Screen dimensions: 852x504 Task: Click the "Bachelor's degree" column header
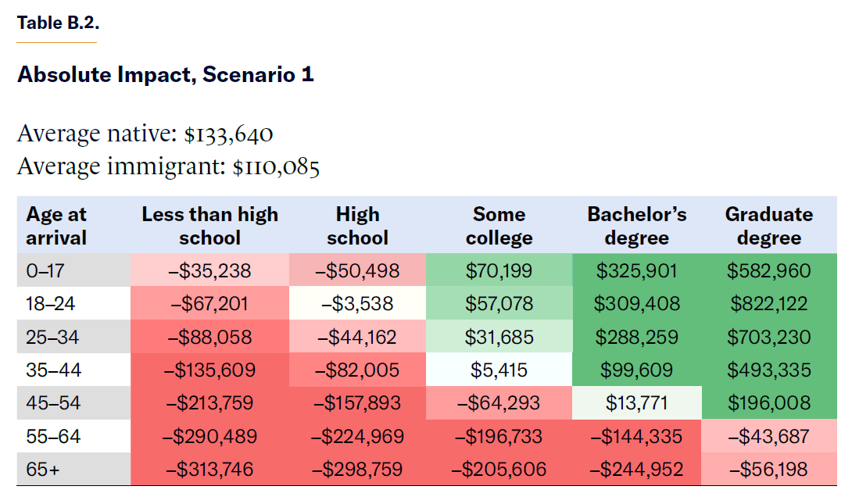(x=636, y=226)
